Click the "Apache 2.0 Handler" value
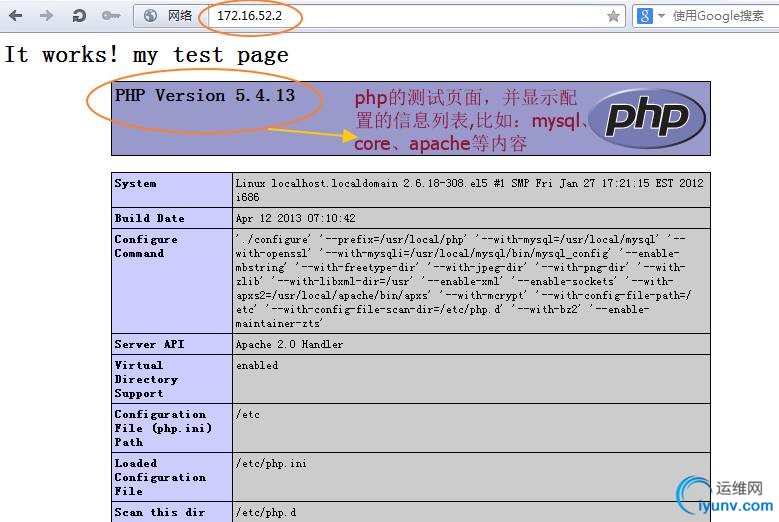 pos(289,344)
